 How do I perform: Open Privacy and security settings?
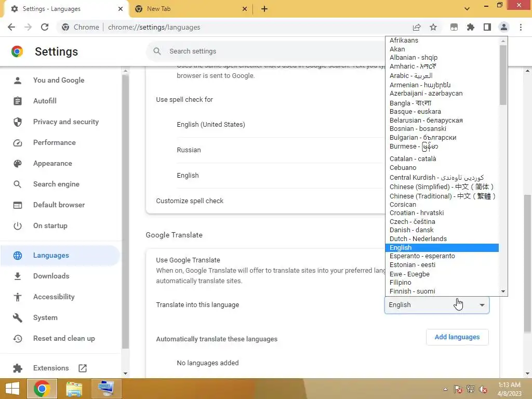click(66, 122)
